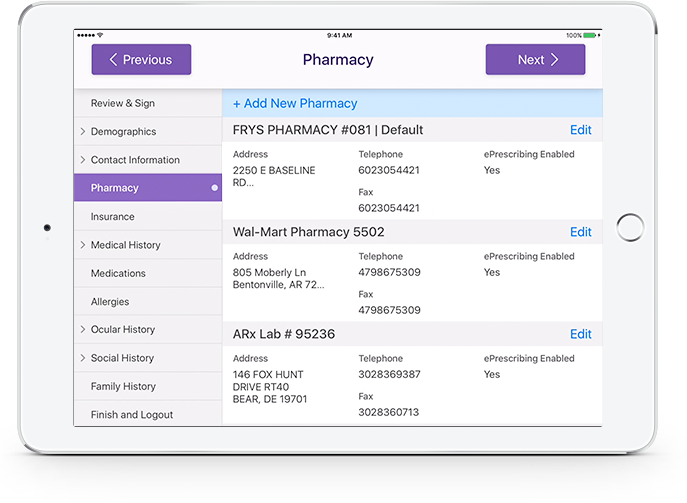Tap address 2250 E BASELINE RD...

274,176
